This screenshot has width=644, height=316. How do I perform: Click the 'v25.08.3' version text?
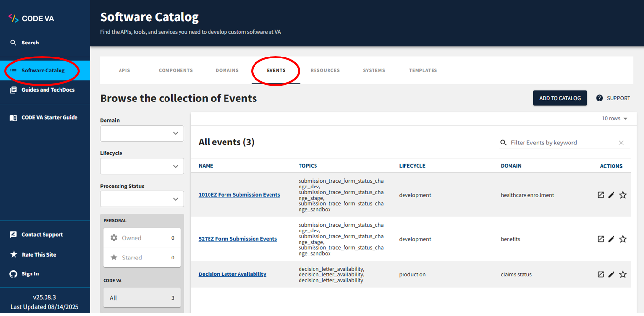[44, 297]
